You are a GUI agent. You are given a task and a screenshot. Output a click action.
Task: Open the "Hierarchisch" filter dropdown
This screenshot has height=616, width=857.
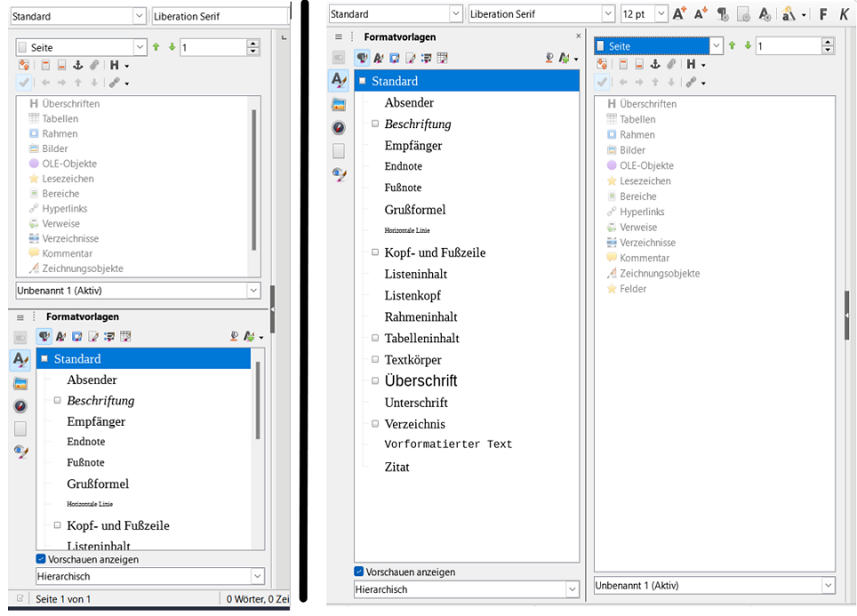pos(573,589)
